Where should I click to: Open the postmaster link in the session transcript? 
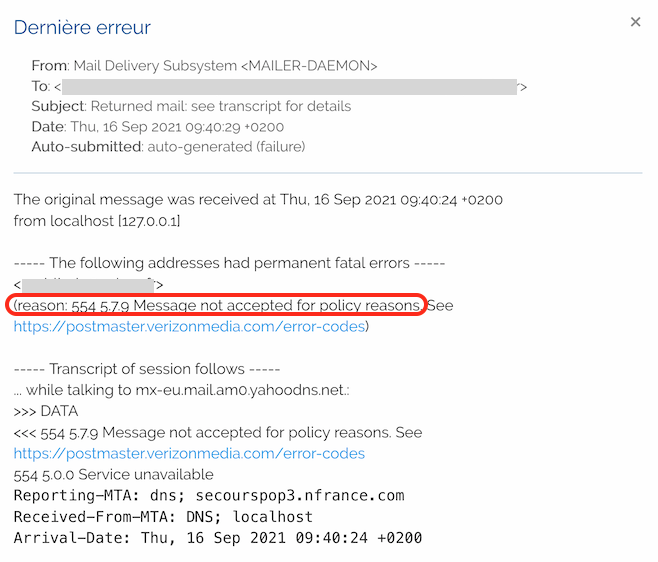point(189,454)
